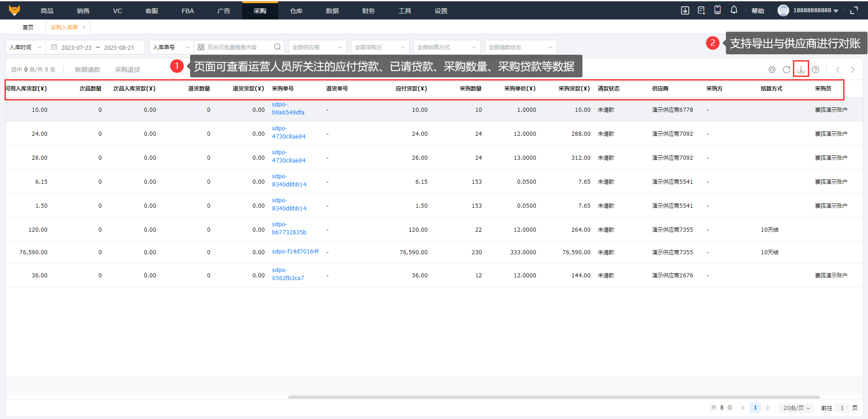This screenshot has height=419, width=868.
Task: Change the 20条/页 page size selector
Action: pos(796,408)
